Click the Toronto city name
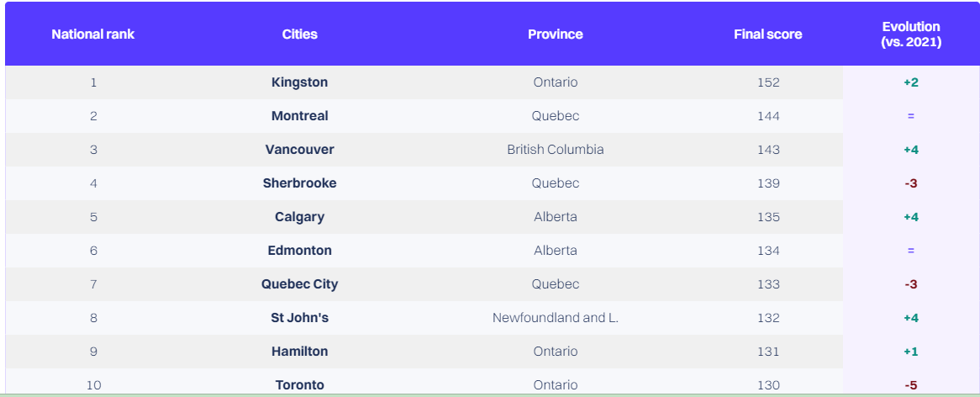980x397 pixels. (x=300, y=385)
